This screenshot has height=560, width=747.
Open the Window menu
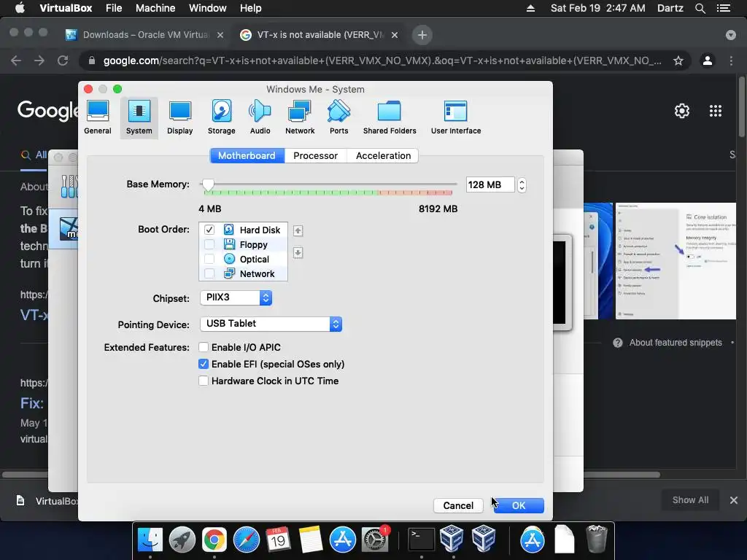tap(208, 8)
